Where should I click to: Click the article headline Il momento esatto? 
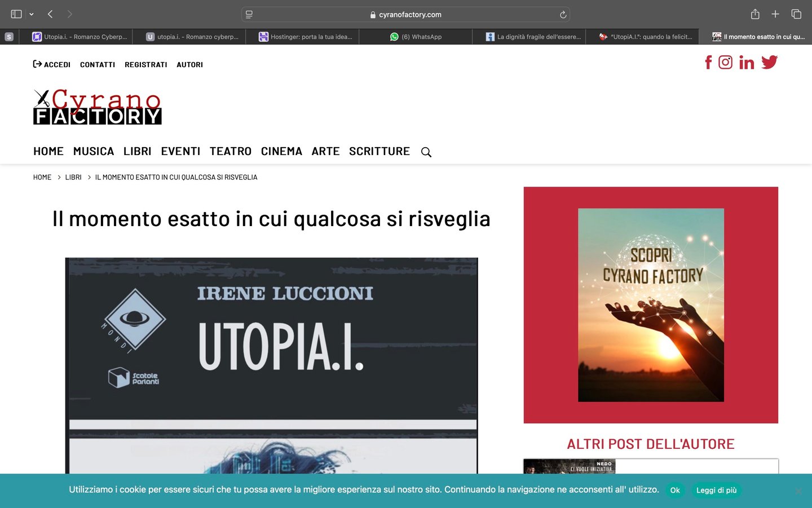point(271,219)
